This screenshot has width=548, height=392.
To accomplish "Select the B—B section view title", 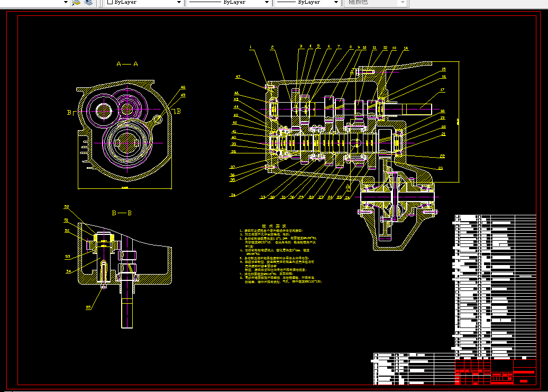I will click(122, 213).
